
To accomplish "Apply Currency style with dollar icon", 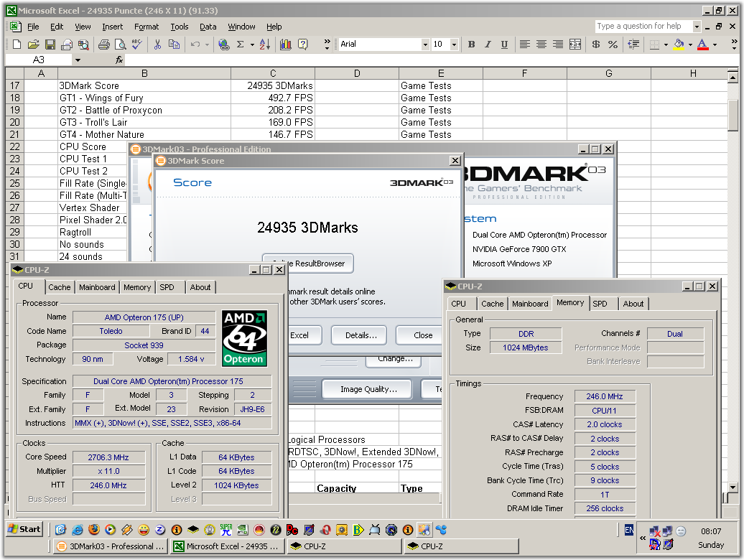I will (x=596, y=45).
